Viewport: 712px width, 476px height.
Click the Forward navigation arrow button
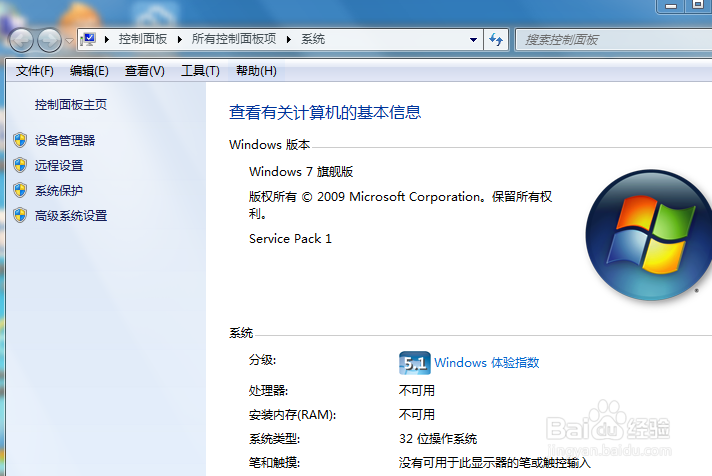(49, 41)
